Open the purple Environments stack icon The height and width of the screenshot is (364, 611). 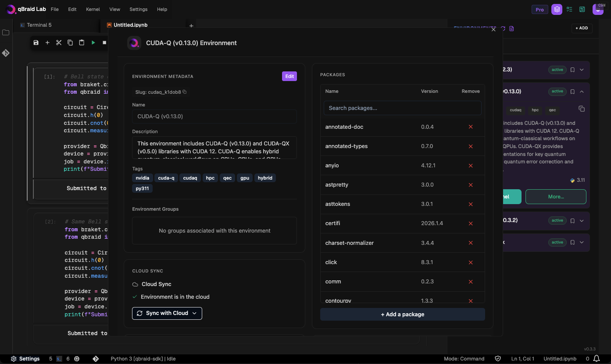tap(557, 9)
